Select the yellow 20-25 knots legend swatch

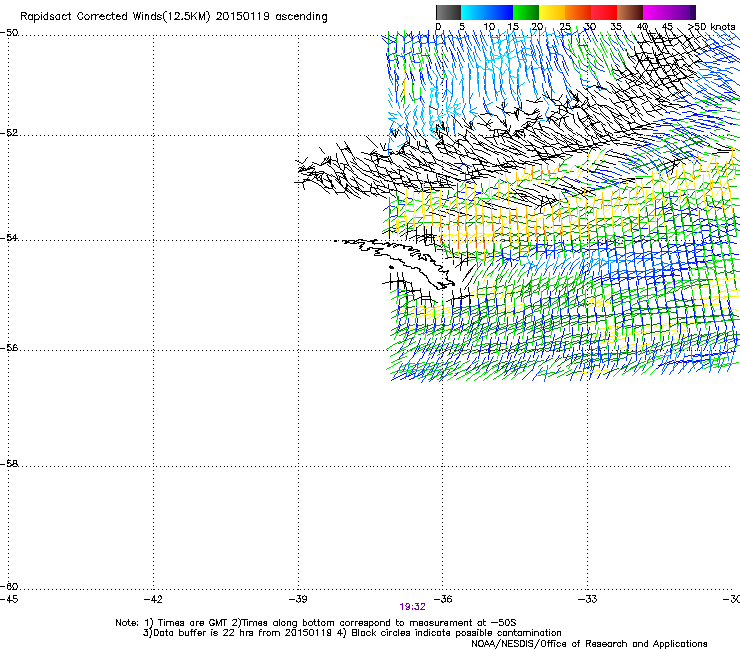coord(552,12)
